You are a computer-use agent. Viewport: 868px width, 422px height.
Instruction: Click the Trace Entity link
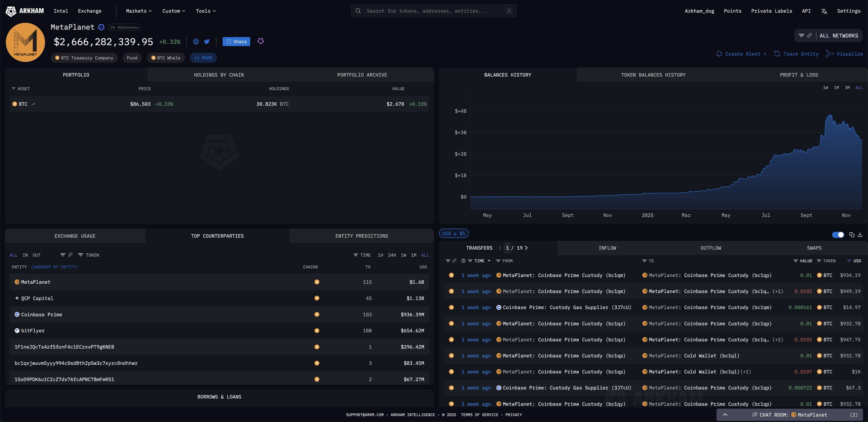(796, 54)
